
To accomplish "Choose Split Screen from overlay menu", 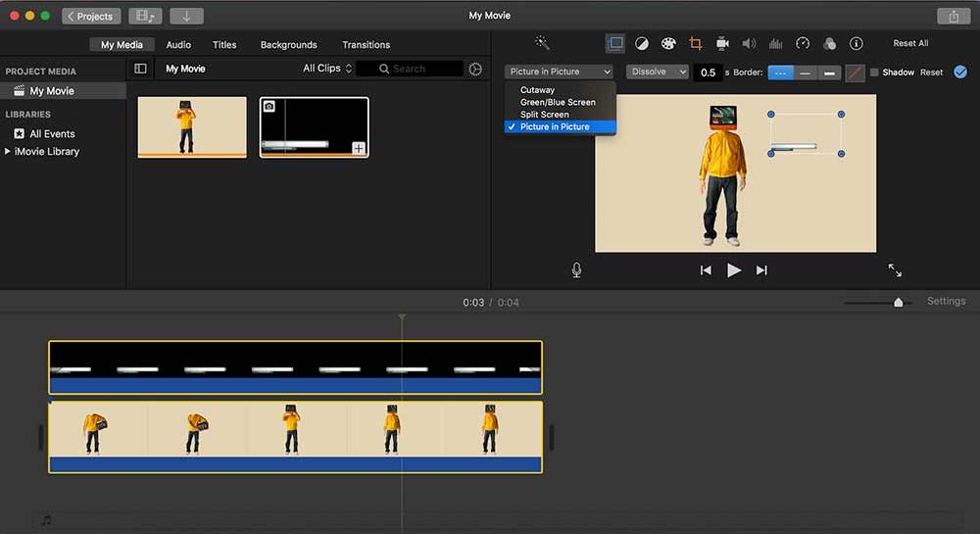I will (x=544, y=115).
